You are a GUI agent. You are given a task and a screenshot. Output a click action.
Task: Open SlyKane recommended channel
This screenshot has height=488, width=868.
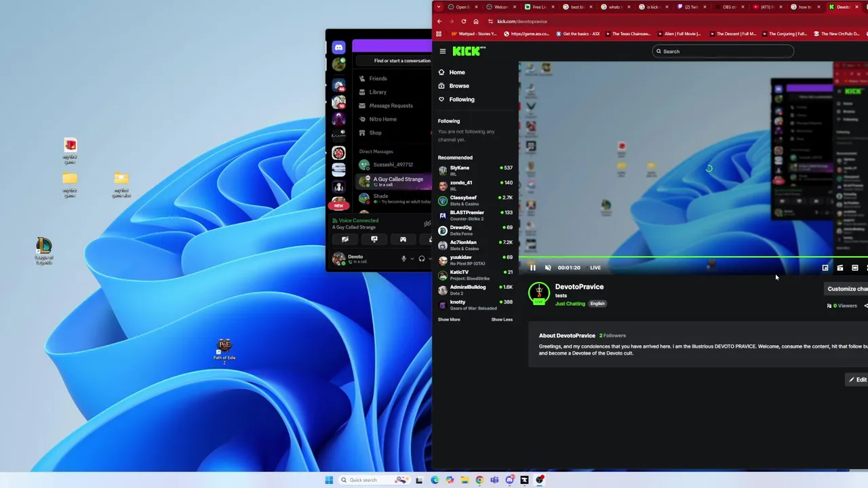tap(475, 170)
